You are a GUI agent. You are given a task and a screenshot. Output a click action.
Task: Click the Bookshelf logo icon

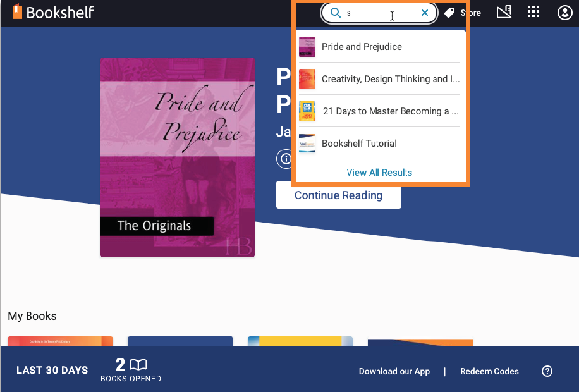click(17, 12)
